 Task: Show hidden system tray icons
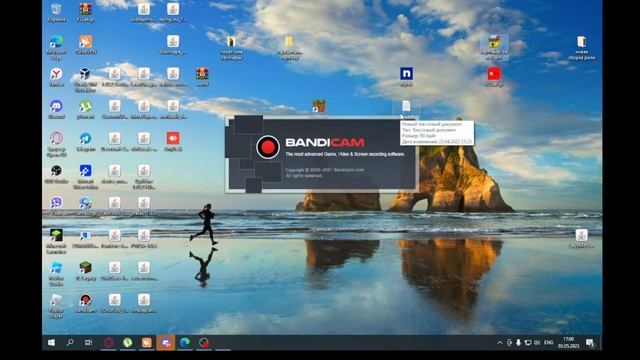[x=500, y=342]
